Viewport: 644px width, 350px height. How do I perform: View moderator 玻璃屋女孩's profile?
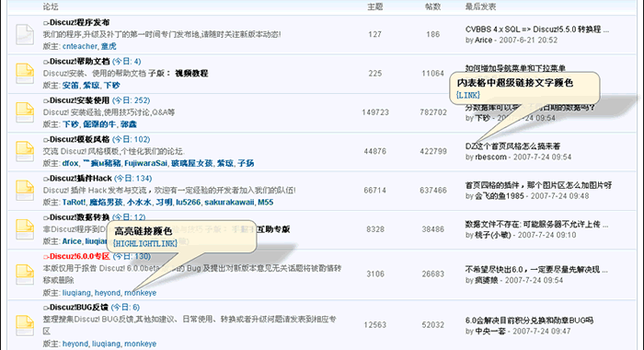(191, 163)
